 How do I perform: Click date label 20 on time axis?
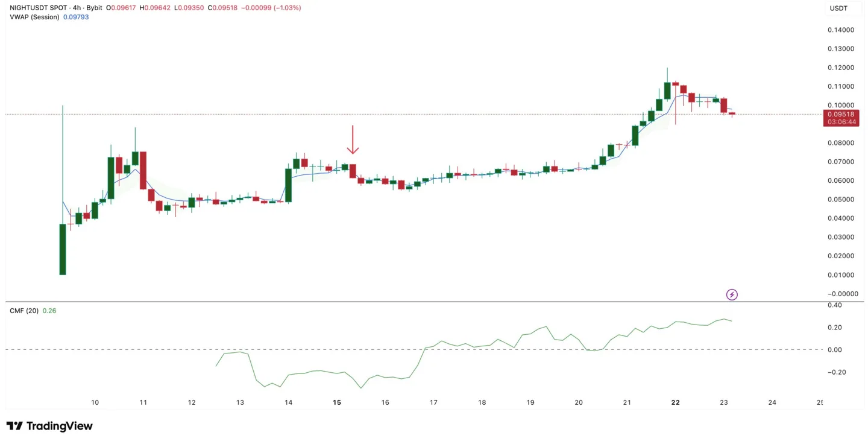(579, 402)
